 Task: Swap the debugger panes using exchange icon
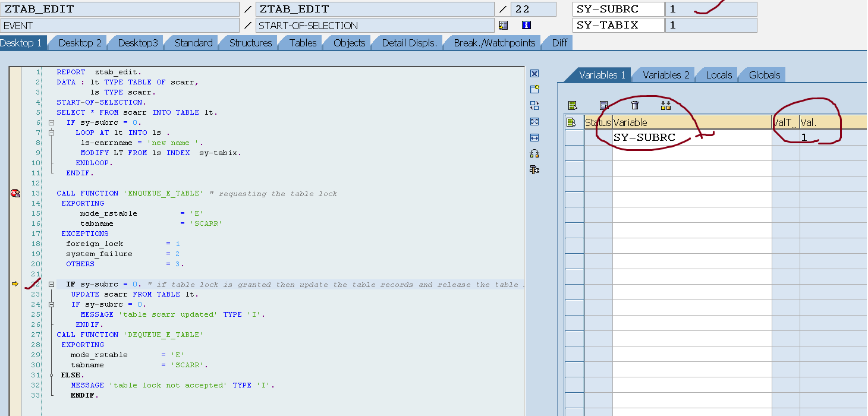[x=534, y=105]
